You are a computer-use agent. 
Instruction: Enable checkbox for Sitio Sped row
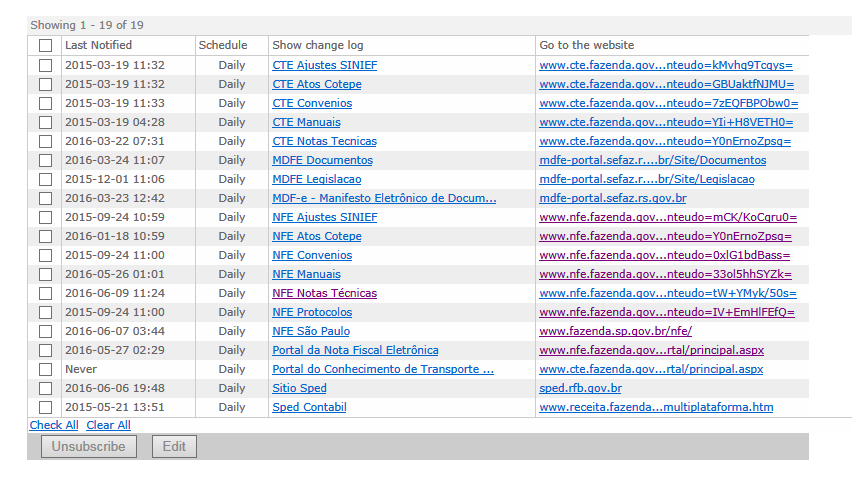[45, 388]
